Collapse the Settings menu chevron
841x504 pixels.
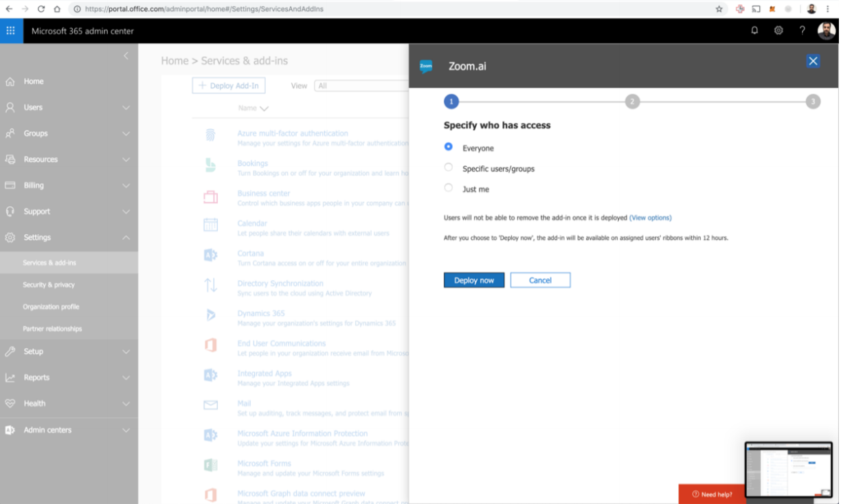[x=126, y=238]
